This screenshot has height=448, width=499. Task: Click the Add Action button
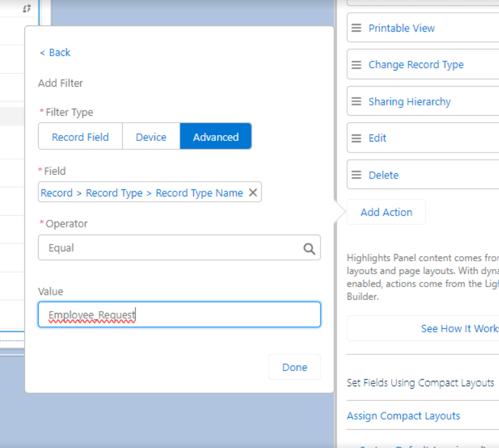[x=386, y=212]
